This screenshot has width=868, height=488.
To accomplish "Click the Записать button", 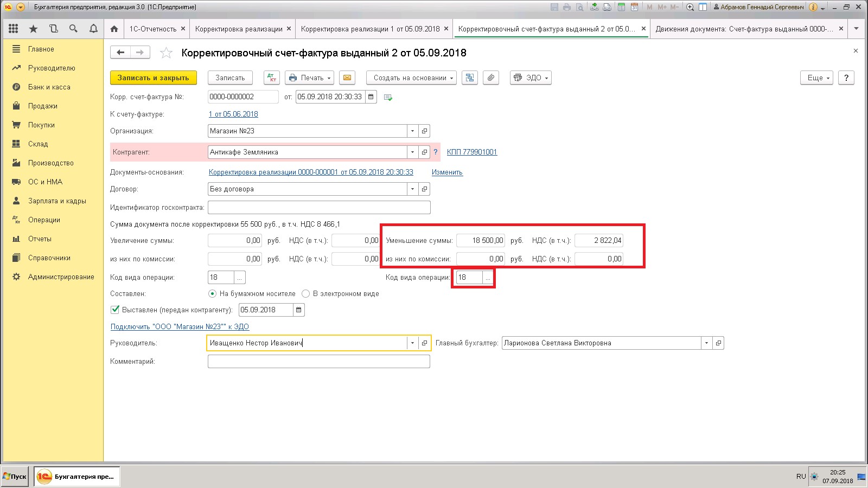I will 230,78.
